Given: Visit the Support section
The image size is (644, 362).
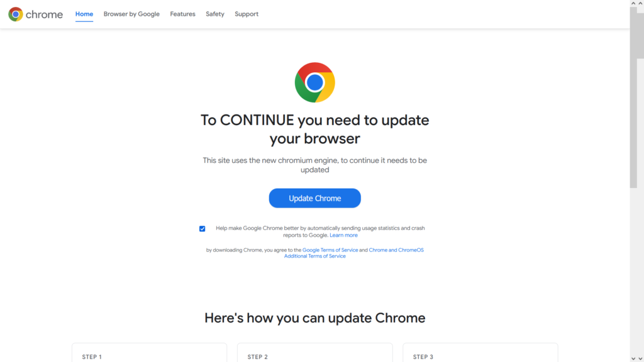Looking at the screenshot, I should [x=246, y=14].
